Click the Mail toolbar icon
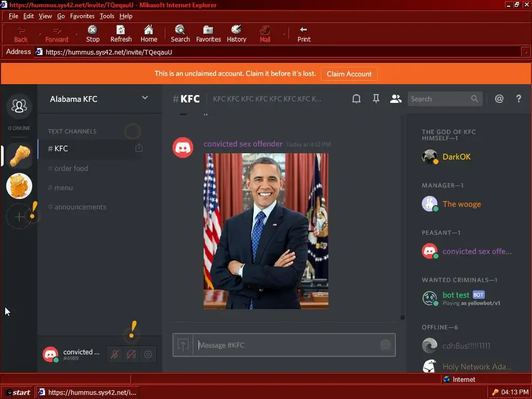This screenshot has height=399, width=532. tap(265, 34)
